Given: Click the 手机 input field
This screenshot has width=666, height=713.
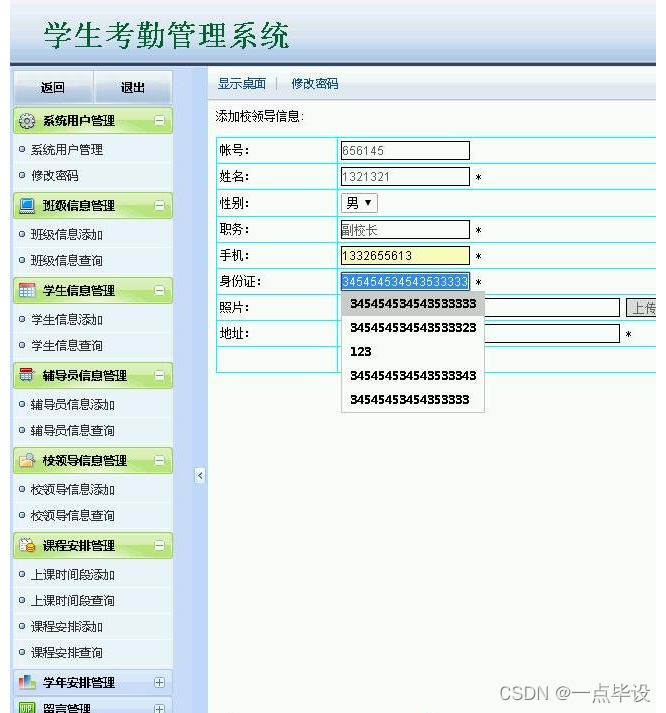Looking at the screenshot, I should (x=405, y=256).
